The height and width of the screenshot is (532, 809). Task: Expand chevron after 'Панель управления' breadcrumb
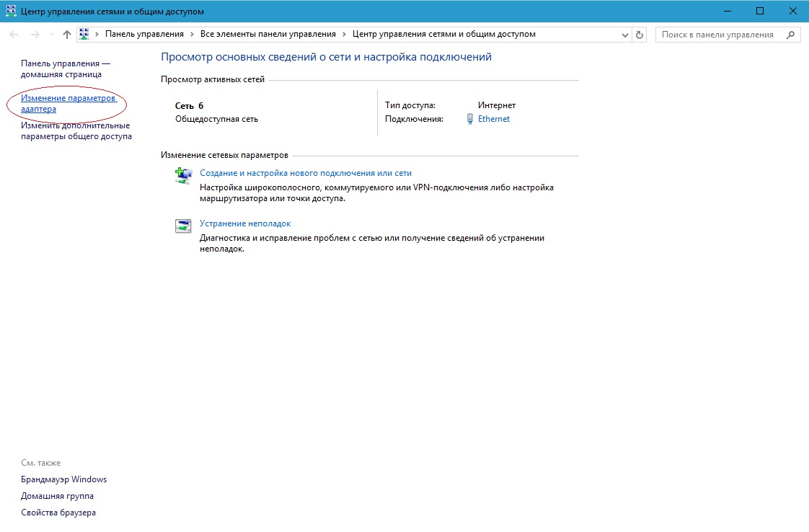coord(191,35)
